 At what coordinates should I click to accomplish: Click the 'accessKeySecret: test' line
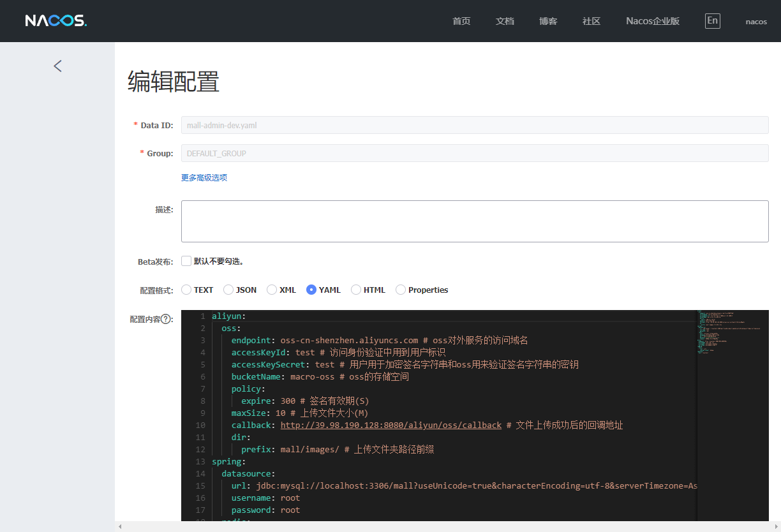405,364
